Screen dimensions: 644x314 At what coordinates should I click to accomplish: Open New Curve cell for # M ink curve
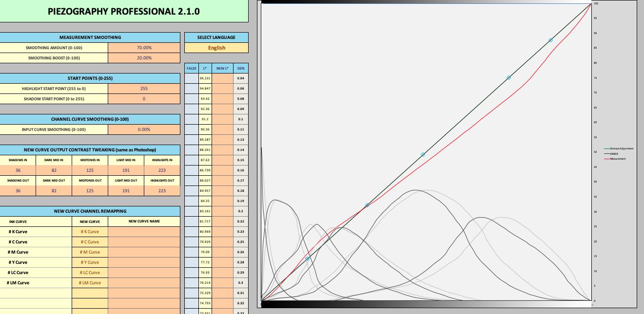click(90, 252)
